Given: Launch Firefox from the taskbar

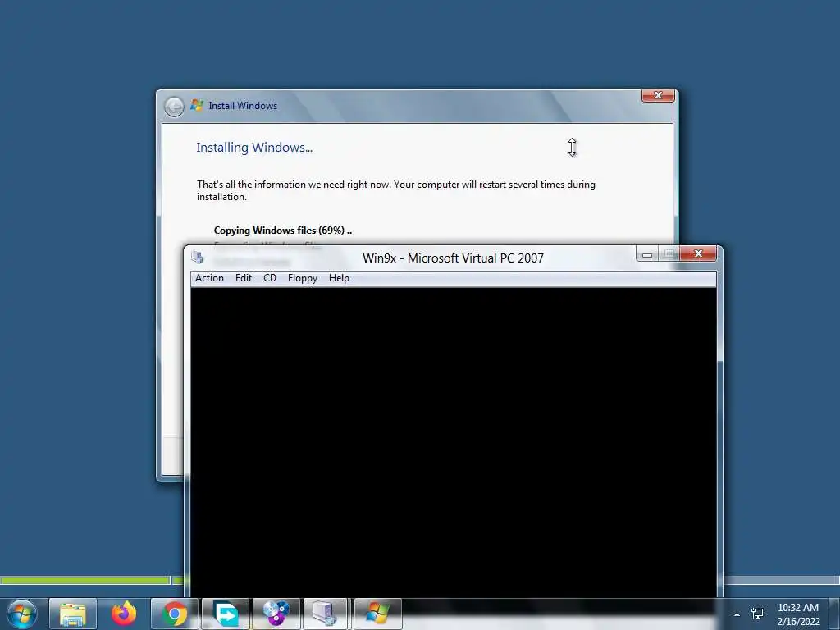Looking at the screenshot, I should [124, 614].
